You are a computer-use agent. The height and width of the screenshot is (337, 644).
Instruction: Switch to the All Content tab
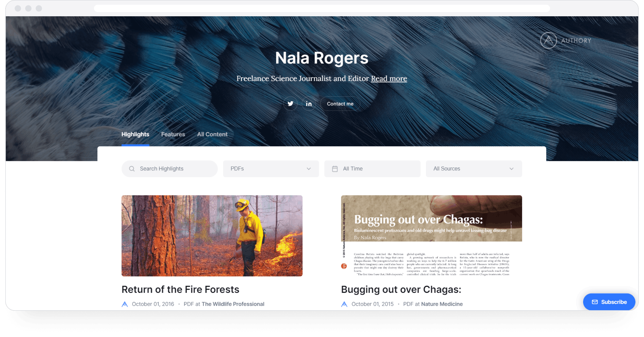click(211, 134)
